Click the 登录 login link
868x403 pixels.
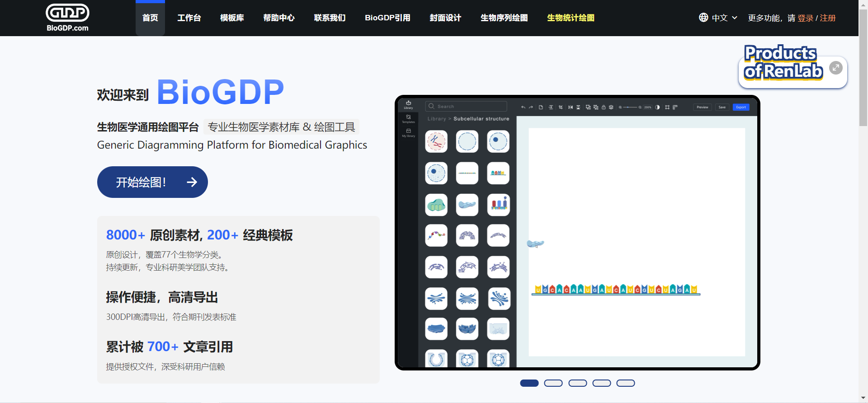[x=805, y=18]
